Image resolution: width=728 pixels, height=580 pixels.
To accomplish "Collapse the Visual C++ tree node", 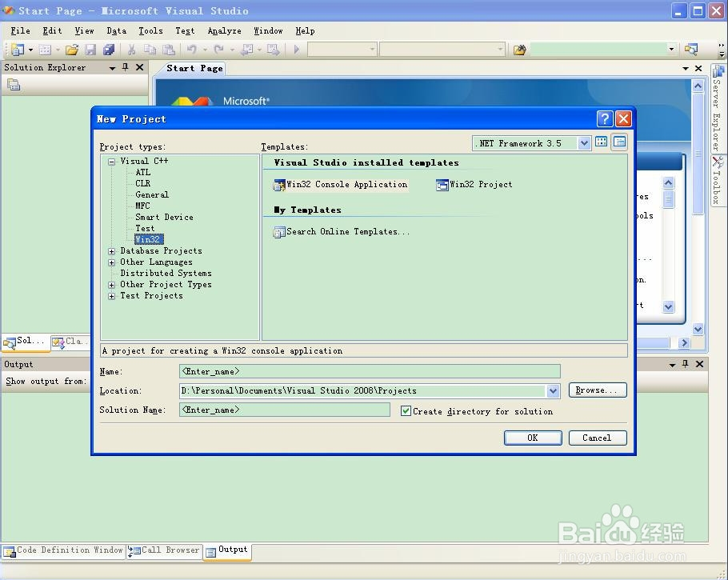I will click(111, 162).
